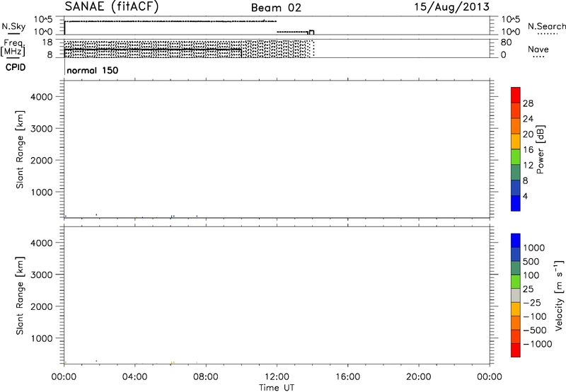The height and width of the screenshot is (392, 566).
Task: Click the Power colorbar segment between 24 and 28
Action: click(516, 110)
